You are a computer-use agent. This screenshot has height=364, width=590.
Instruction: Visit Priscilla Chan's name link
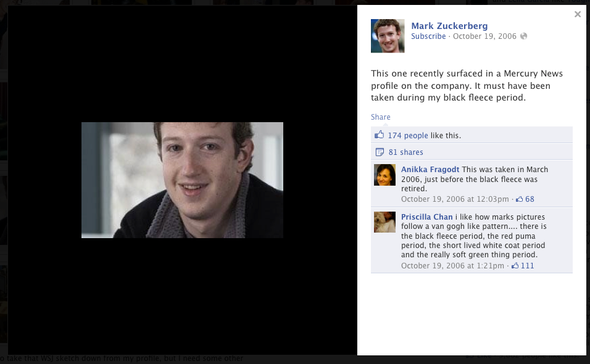427,217
